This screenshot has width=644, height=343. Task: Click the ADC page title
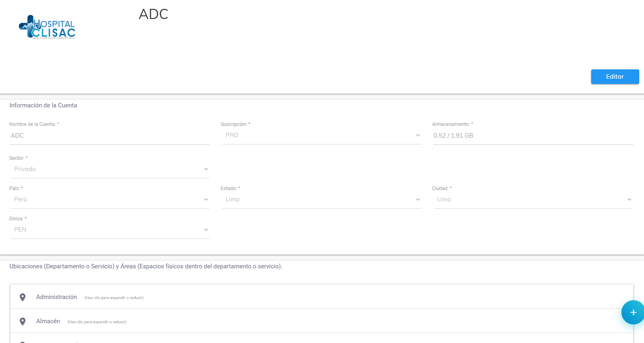tap(153, 14)
